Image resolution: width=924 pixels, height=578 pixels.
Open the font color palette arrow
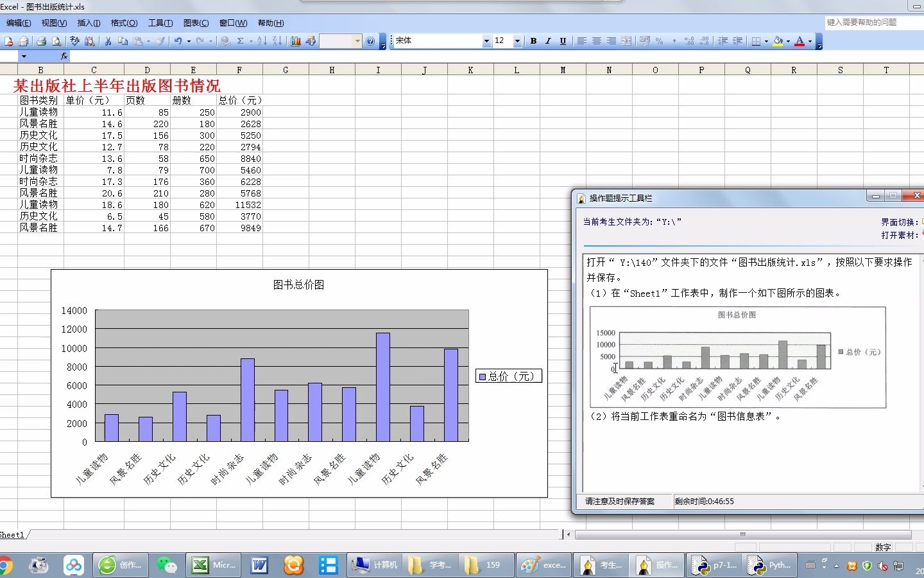pyautogui.click(x=810, y=41)
